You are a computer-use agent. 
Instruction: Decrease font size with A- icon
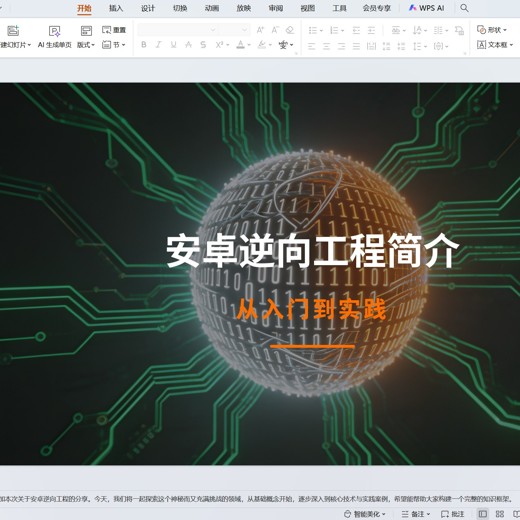point(275,30)
